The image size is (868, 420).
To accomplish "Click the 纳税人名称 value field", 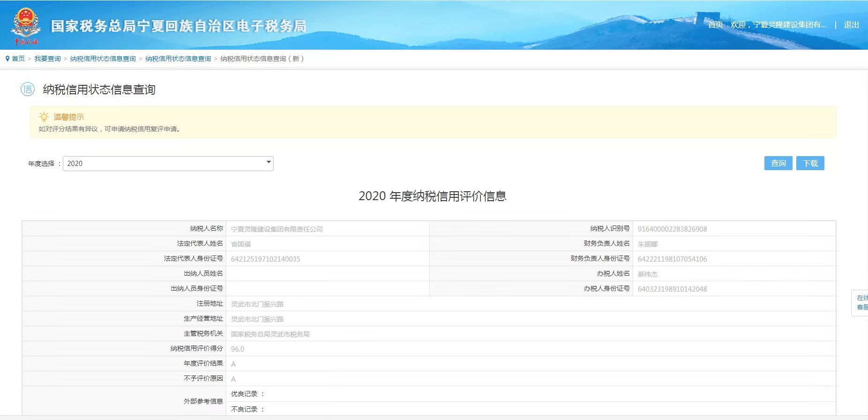I will pos(327,229).
